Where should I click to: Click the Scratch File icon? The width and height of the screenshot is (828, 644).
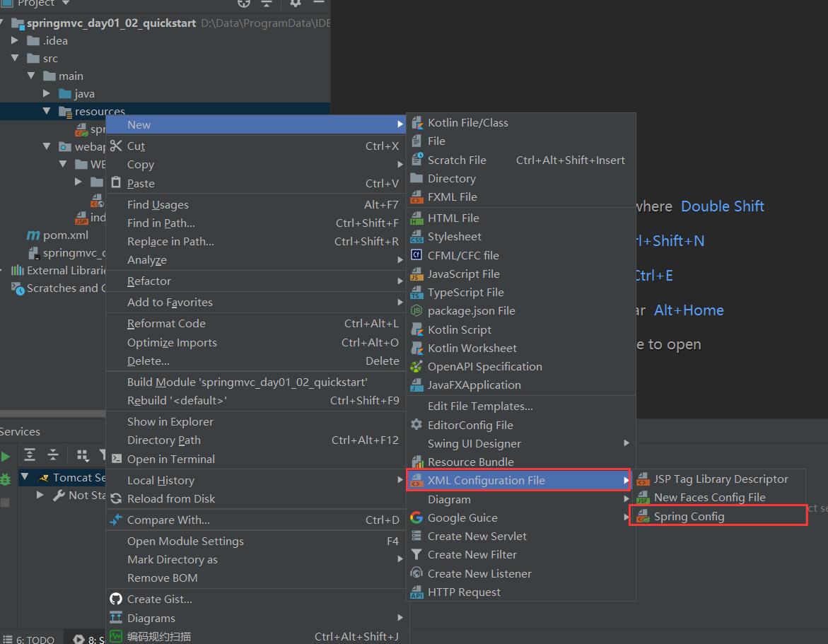[x=417, y=160]
